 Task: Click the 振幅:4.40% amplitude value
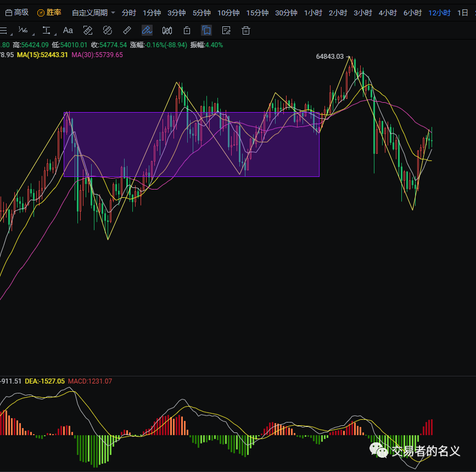(206, 45)
